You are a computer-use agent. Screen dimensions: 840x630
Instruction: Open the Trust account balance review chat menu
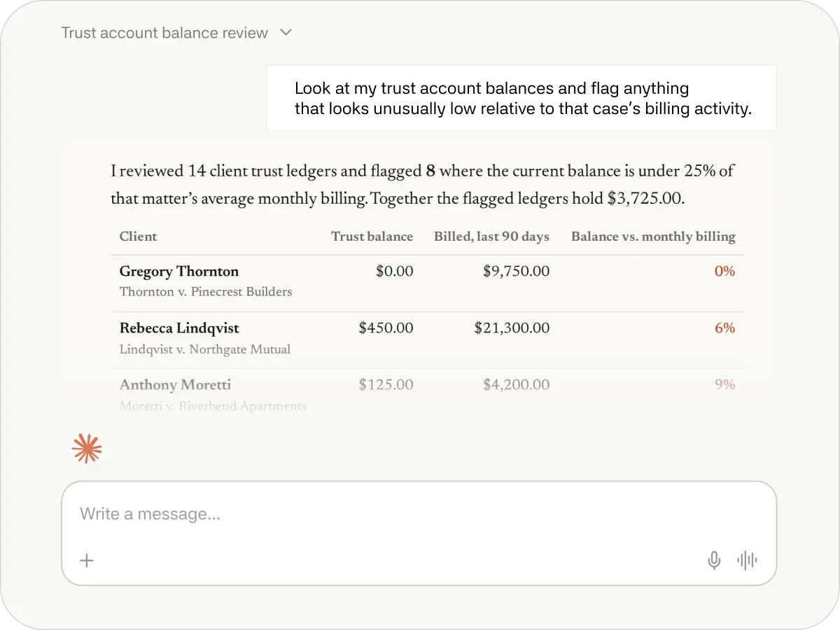click(x=176, y=33)
